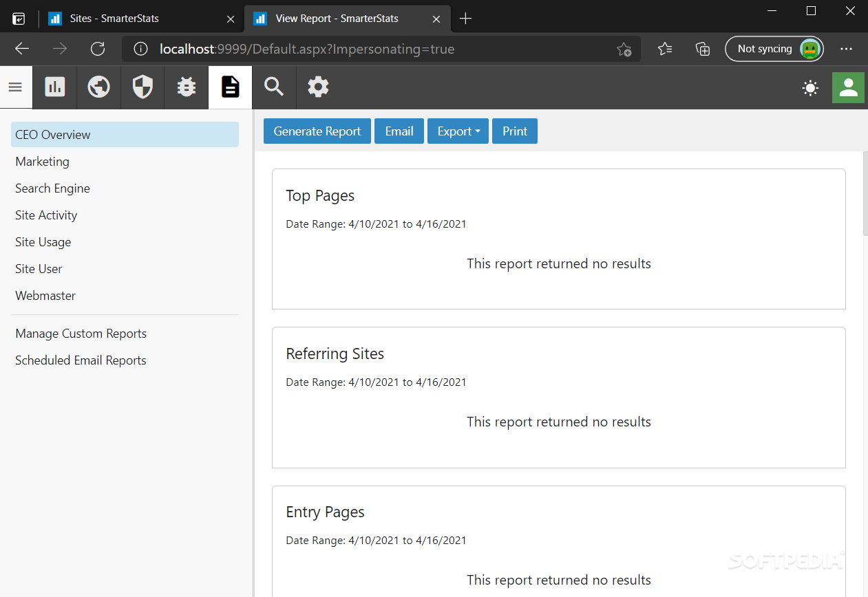Select Marketing report category
The height and width of the screenshot is (597, 868).
(125, 162)
